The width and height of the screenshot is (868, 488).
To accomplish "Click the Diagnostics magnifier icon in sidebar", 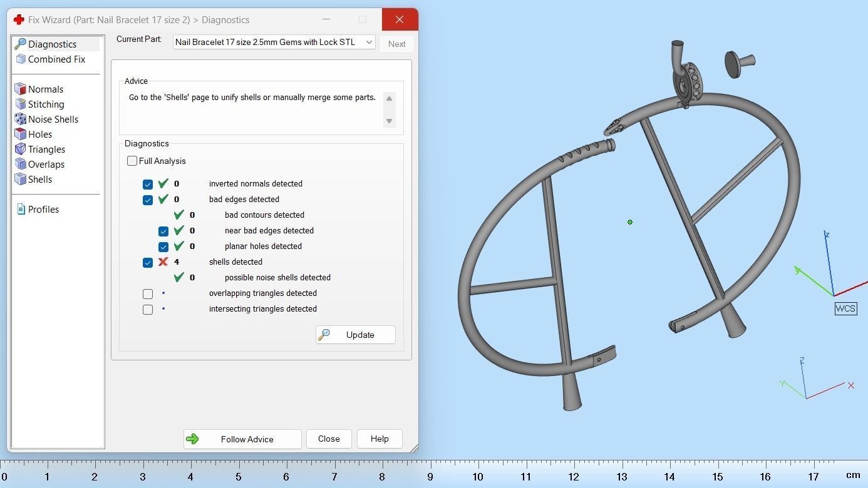I will tap(20, 44).
